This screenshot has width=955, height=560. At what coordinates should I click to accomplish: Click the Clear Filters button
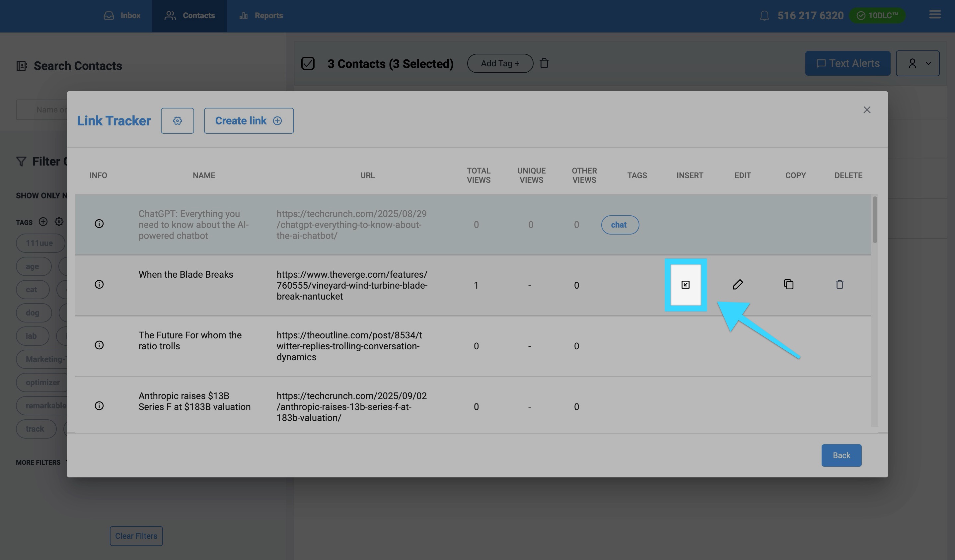coord(136,536)
